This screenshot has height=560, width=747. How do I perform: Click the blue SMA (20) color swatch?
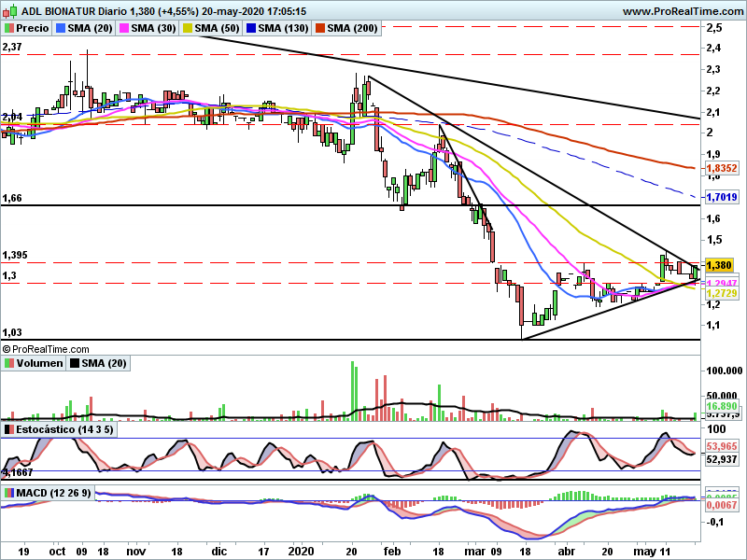pyautogui.click(x=61, y=28)
